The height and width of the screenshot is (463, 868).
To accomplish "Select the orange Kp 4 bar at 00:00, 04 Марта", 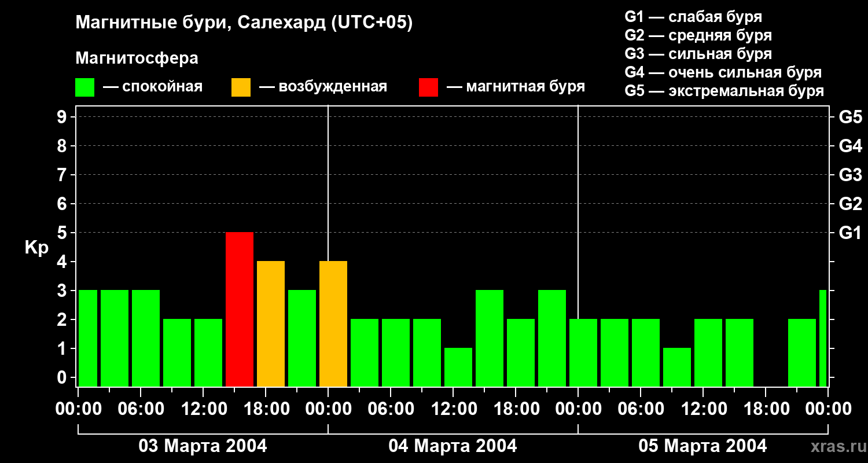I will click(x=333, y=324).
